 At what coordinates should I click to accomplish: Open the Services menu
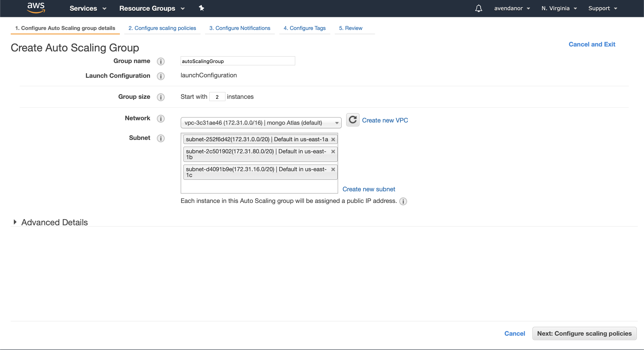pyautogui.click(x=88, y=8)
